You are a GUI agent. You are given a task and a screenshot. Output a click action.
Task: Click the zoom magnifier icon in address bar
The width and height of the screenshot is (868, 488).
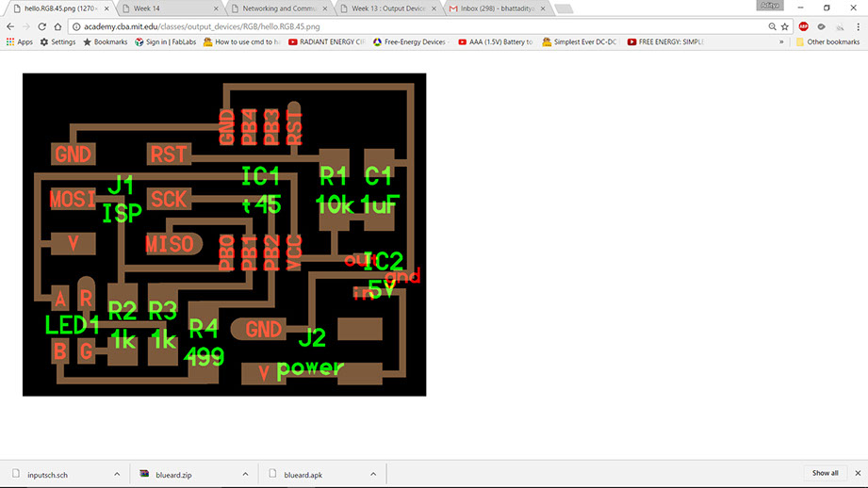coord(772,26)
